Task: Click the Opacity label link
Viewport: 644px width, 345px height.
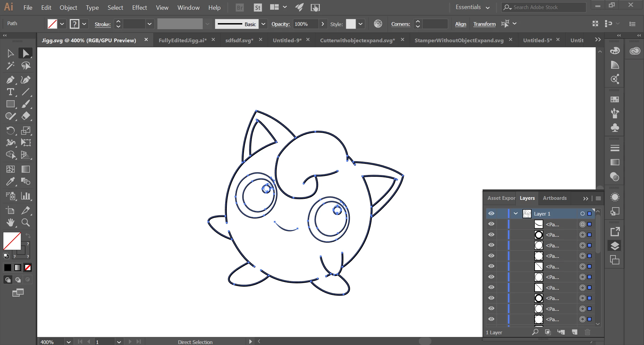Action: click(x=281, y=24)
